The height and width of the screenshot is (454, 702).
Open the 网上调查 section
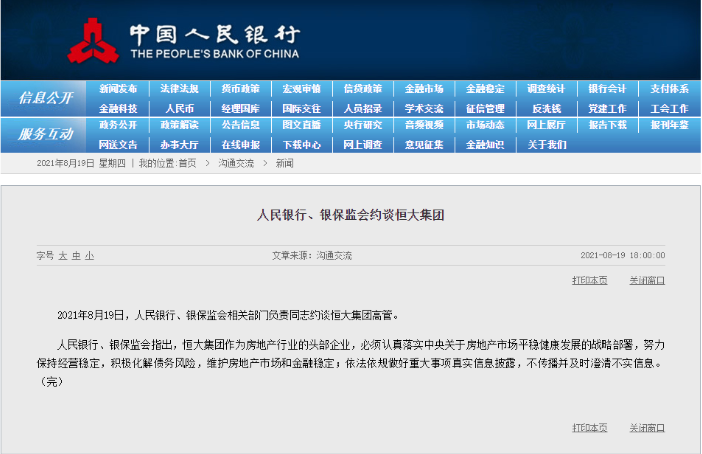363,145
